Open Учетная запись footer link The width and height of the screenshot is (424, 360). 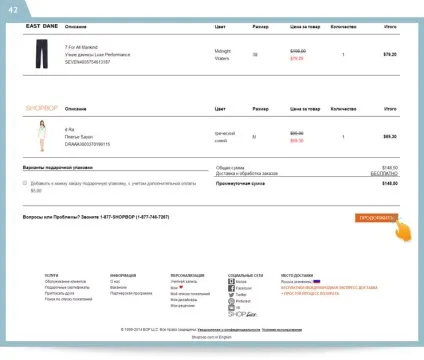point(184,282)
